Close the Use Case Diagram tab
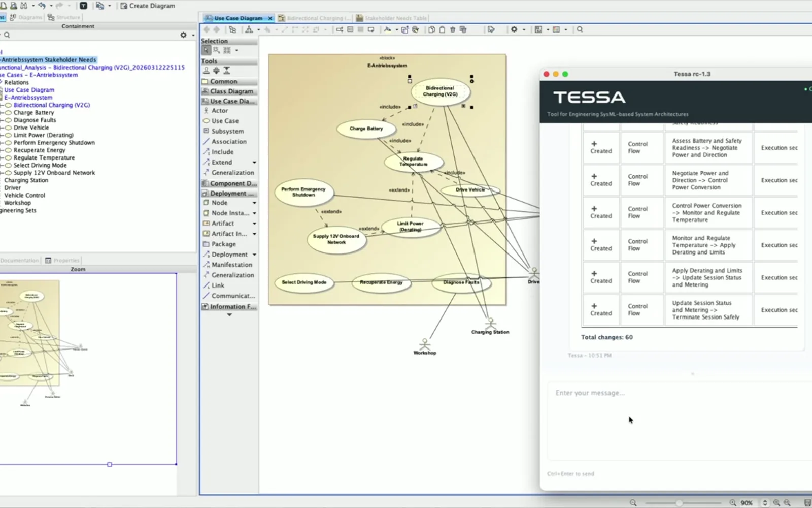The width and height of the screenshot is (812, 508). click(270, 18)
